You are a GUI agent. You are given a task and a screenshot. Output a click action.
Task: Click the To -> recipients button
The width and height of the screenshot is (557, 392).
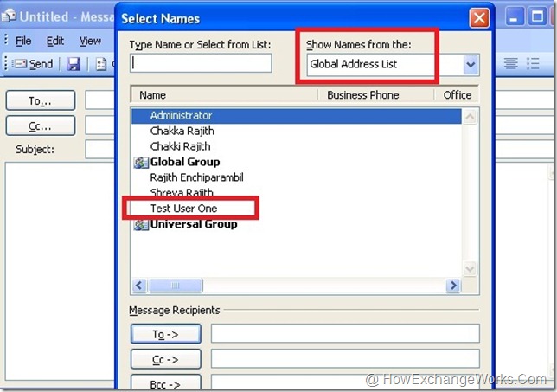point(166,334)
